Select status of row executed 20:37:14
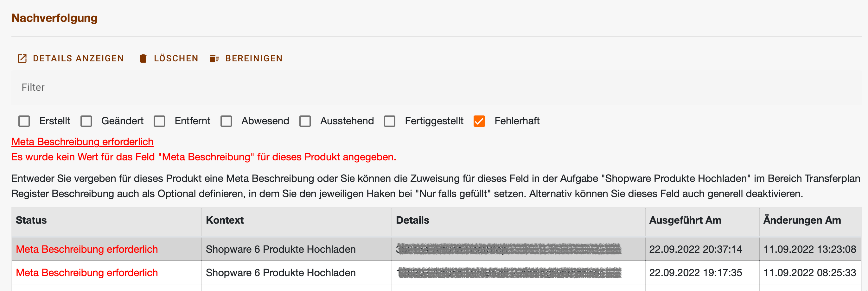 click(x=87, y=249)
